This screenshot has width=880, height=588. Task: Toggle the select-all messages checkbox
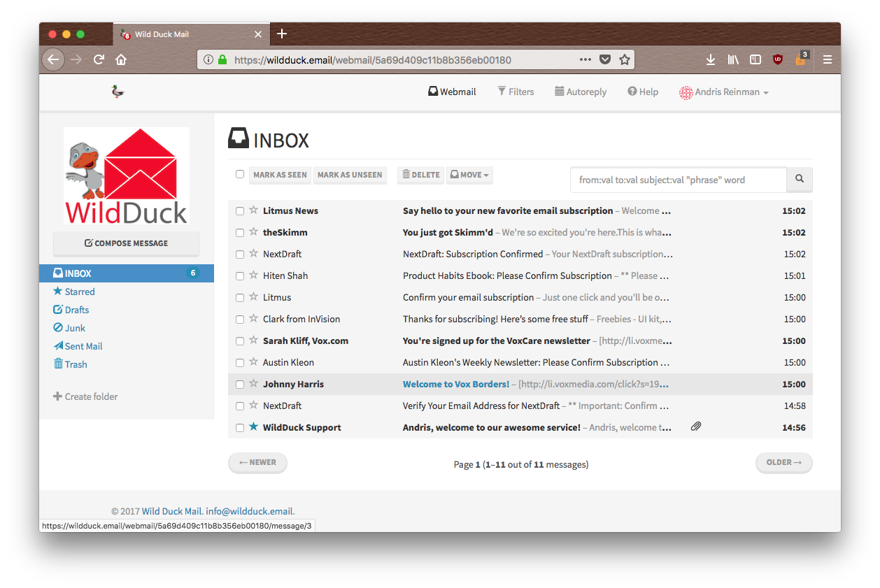click(240, 174)
